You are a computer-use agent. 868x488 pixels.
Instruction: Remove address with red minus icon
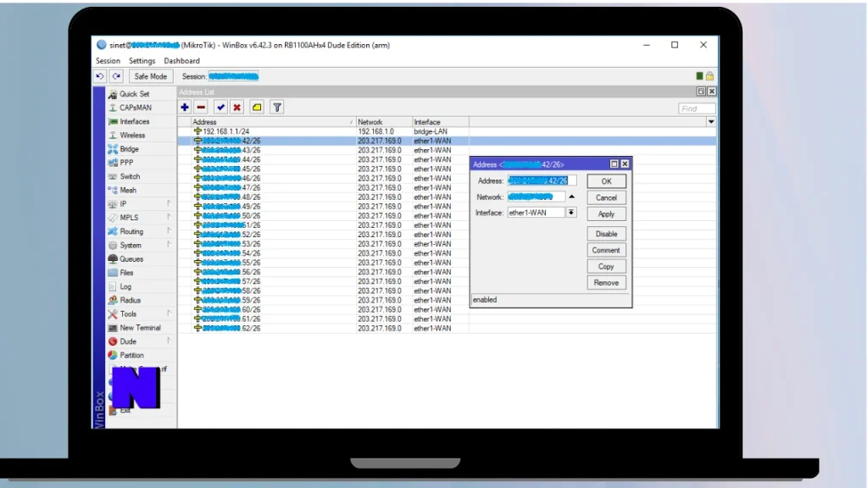[201, 108]
